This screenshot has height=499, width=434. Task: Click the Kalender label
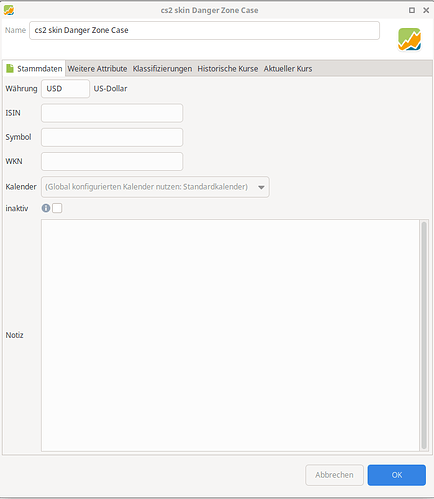pos(21,187)
